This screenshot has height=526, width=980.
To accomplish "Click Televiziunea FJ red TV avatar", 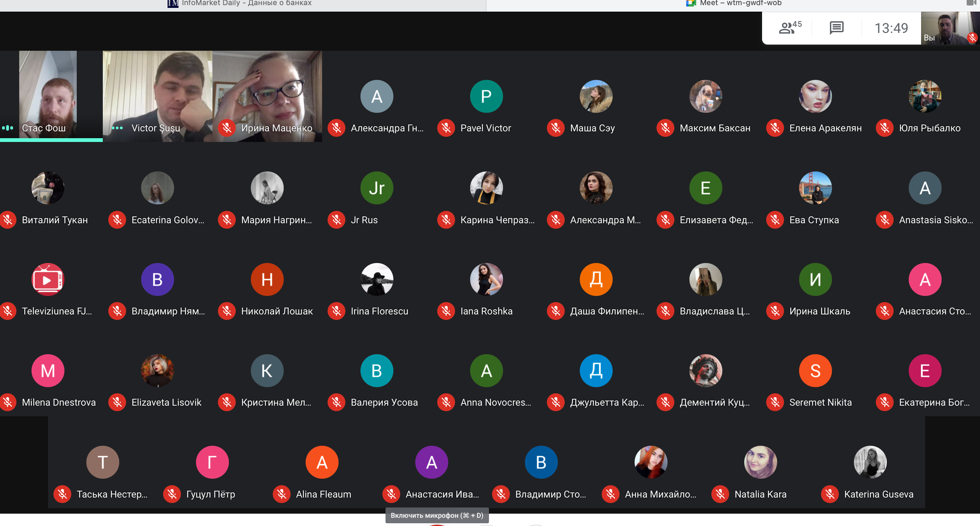I will point(48,279).
